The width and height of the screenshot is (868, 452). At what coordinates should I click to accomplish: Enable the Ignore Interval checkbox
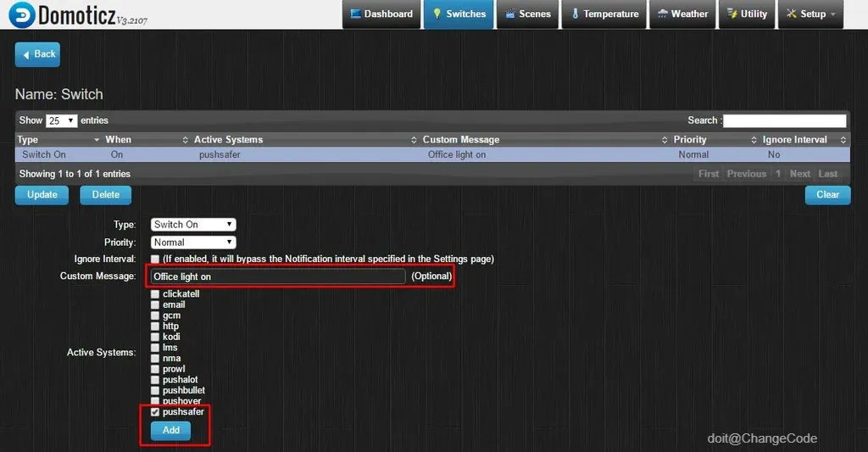coord(155,259)
